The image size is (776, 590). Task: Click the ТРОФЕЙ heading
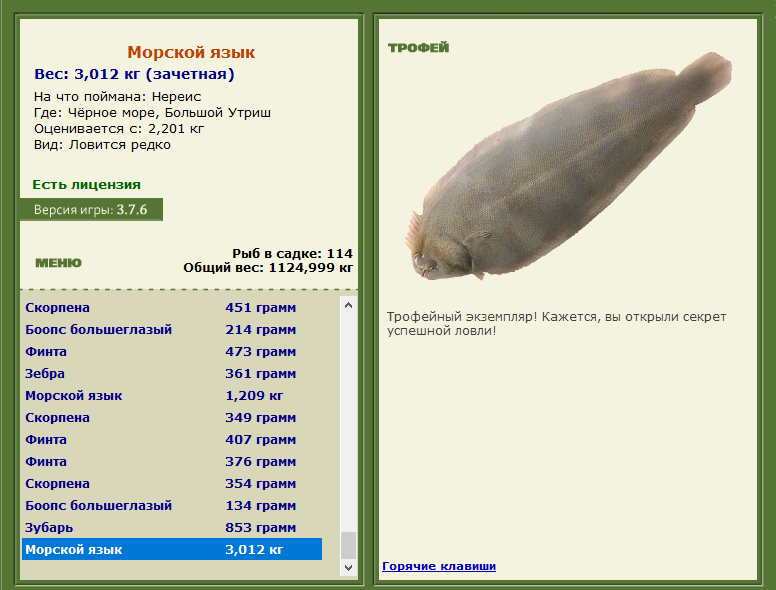(x=419, y=48)
